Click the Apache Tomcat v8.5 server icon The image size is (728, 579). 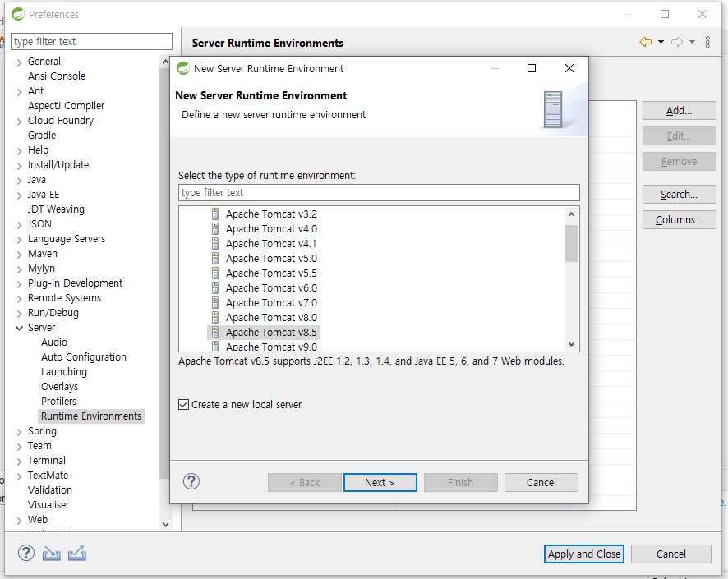click(x=215, y=332)
